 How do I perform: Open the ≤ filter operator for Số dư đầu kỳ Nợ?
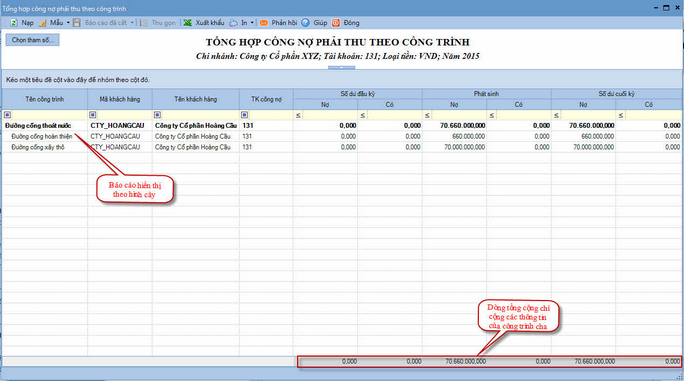coord(298,115)
